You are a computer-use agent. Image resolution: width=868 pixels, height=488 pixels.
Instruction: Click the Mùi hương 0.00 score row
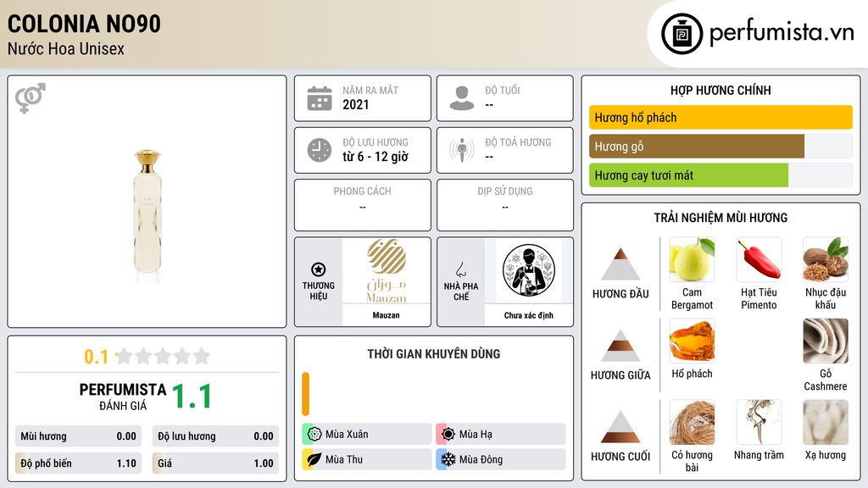pos(78,436)
